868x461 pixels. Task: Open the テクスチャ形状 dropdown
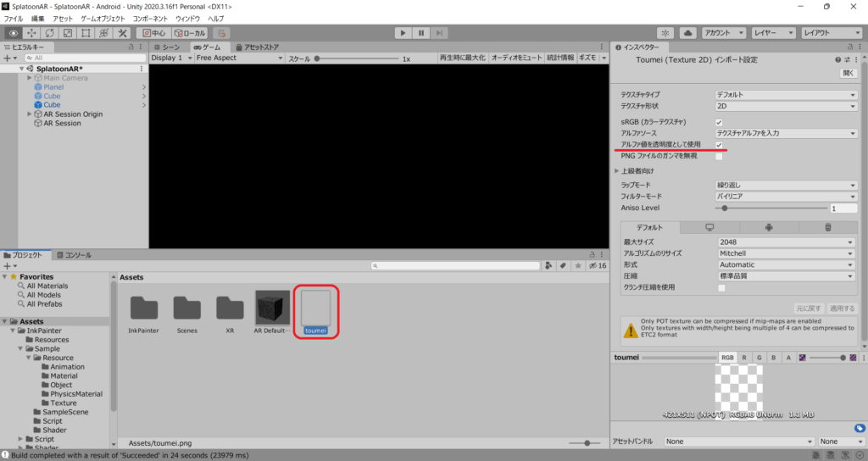786,106
